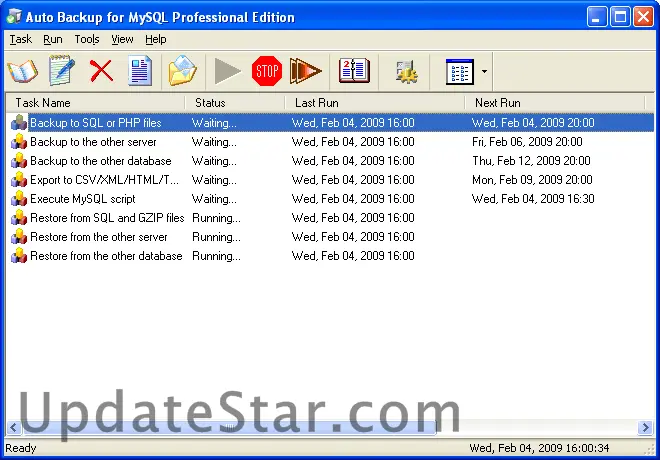Image resolution: width=660 pixels, height=460 pixels.
Task: Click Next Run Thu, Feb 12, 2009 20:00
Action: click(531, 161)
